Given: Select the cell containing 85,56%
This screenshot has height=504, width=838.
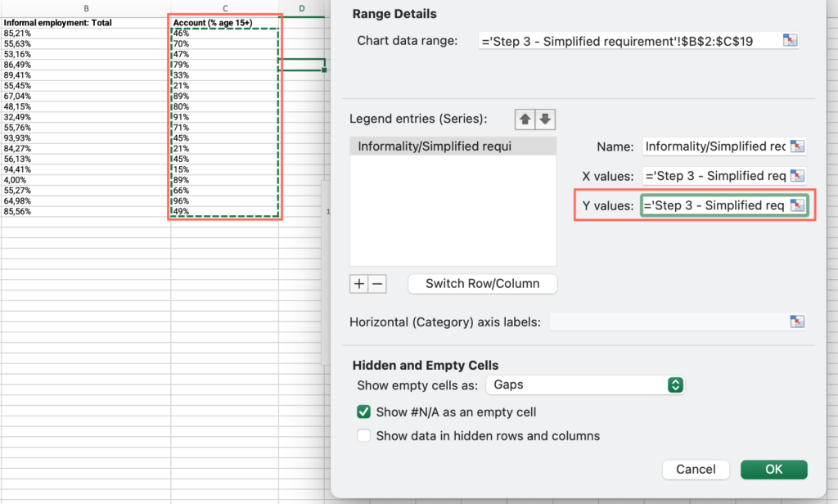Looking at the screenshot, I should click(86, 211).
